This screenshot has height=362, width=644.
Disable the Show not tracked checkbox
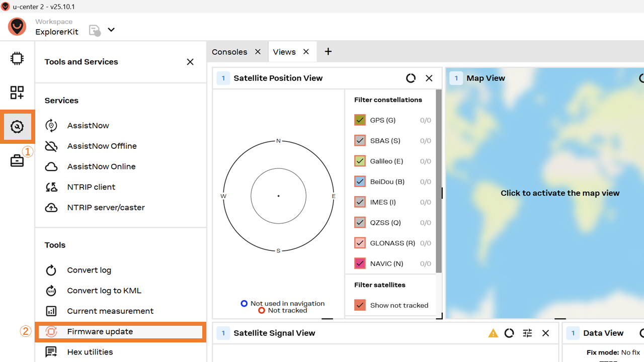(x=360, y=305)
